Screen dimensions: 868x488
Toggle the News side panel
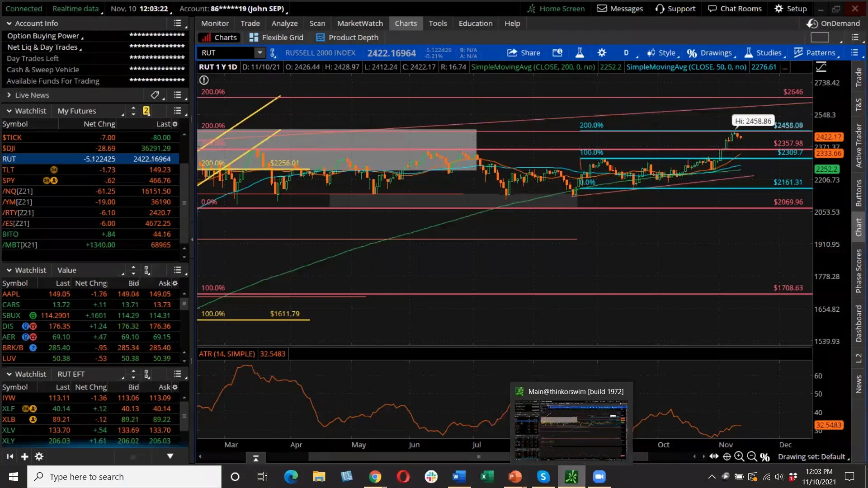coord(859,385)
